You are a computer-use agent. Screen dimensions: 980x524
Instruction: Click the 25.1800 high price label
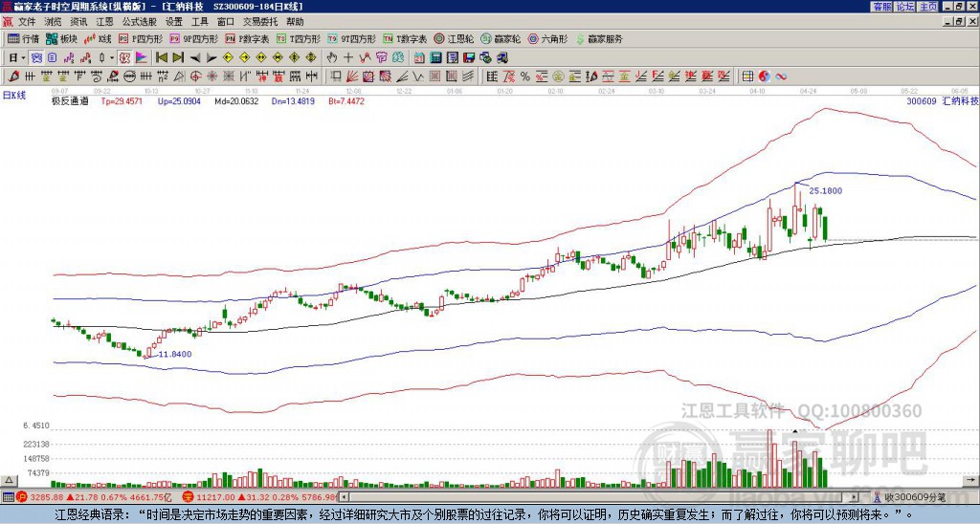click(825, 191)
